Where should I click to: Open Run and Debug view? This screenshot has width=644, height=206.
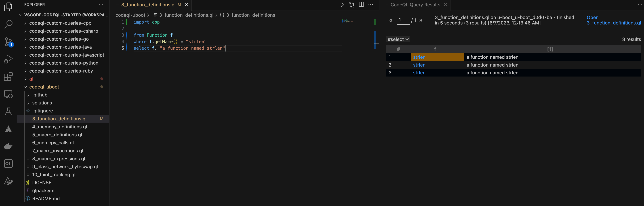click(8, 59)
